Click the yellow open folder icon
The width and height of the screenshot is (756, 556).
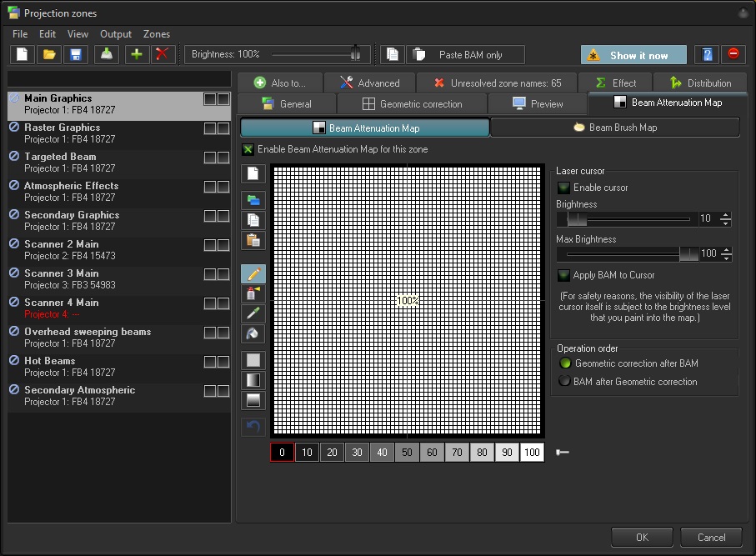[x=49, y=54]
